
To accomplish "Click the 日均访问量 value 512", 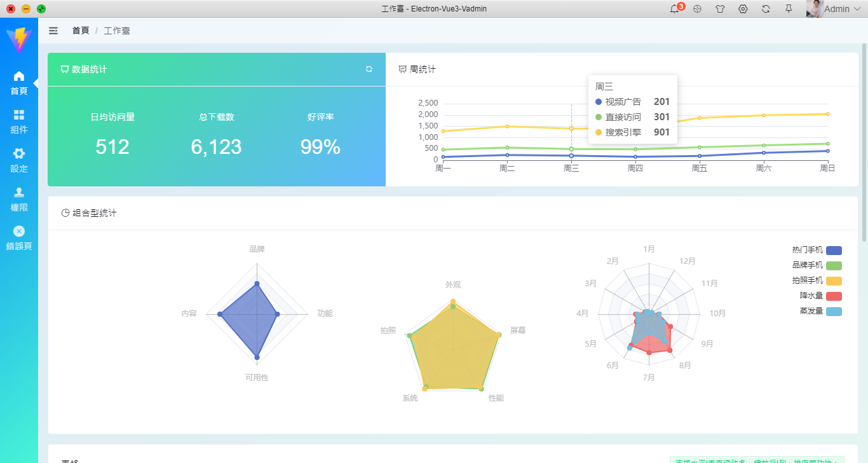I will coord(112,147).
